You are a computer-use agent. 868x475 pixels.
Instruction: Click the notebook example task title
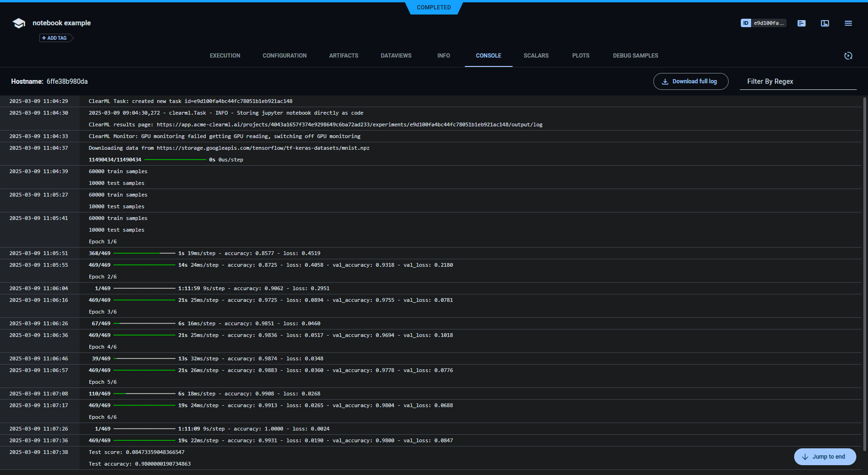pos(62,23)
